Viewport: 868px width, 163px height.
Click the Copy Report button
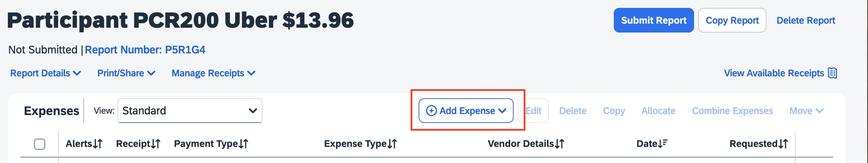tap(732, 20)
